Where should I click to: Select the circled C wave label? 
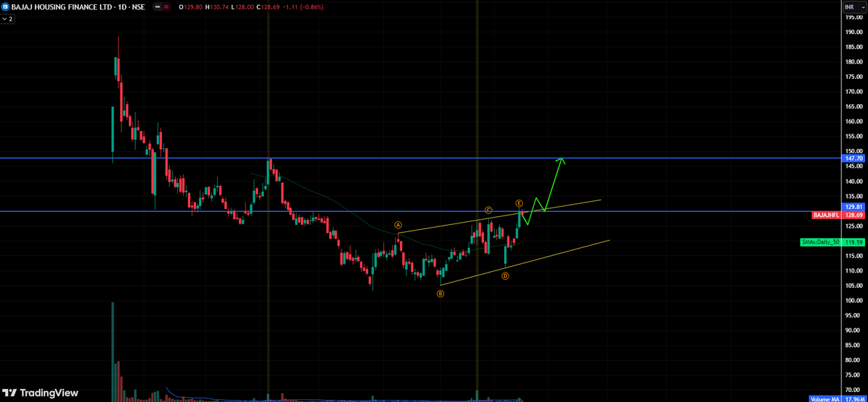pos(488,210)
